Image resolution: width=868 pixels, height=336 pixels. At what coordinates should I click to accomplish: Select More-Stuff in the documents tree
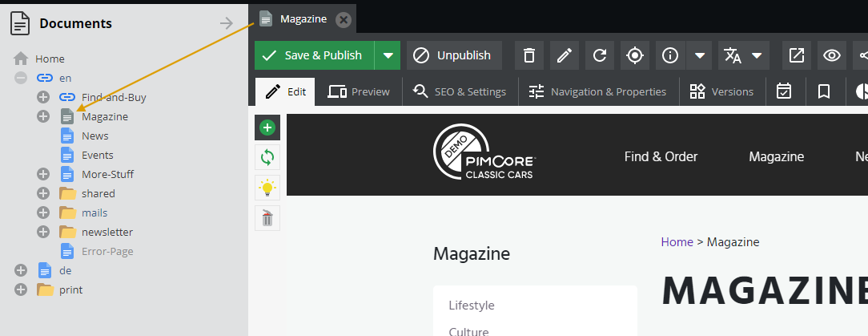tap(108, 175)
